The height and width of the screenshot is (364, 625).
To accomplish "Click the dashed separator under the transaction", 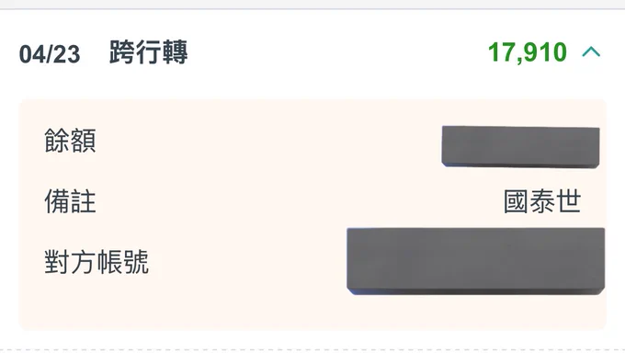I will (312, 350).
